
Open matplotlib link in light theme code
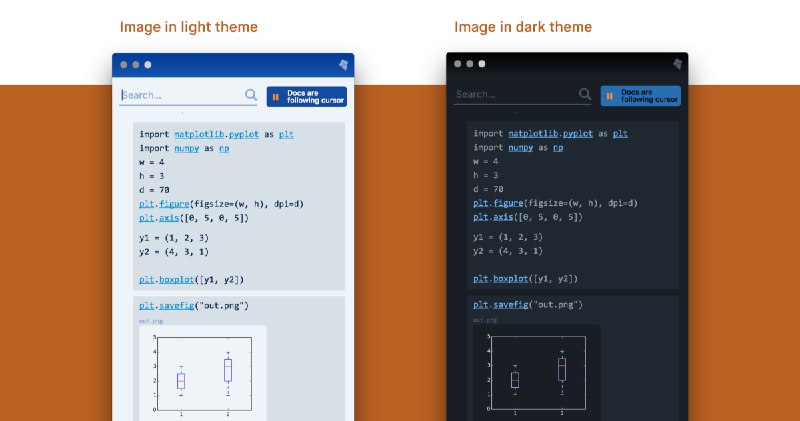[199, 134]
